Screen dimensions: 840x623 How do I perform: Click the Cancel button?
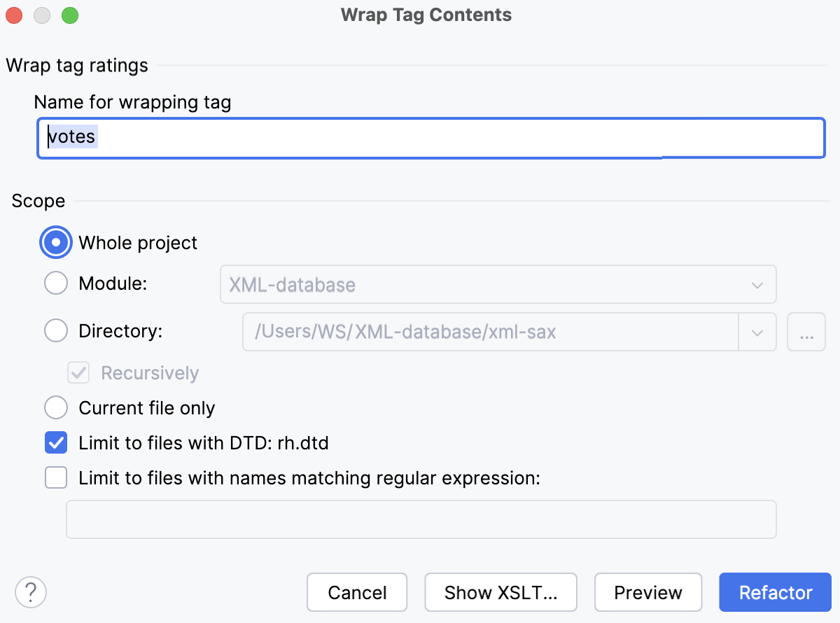point(357,592)
